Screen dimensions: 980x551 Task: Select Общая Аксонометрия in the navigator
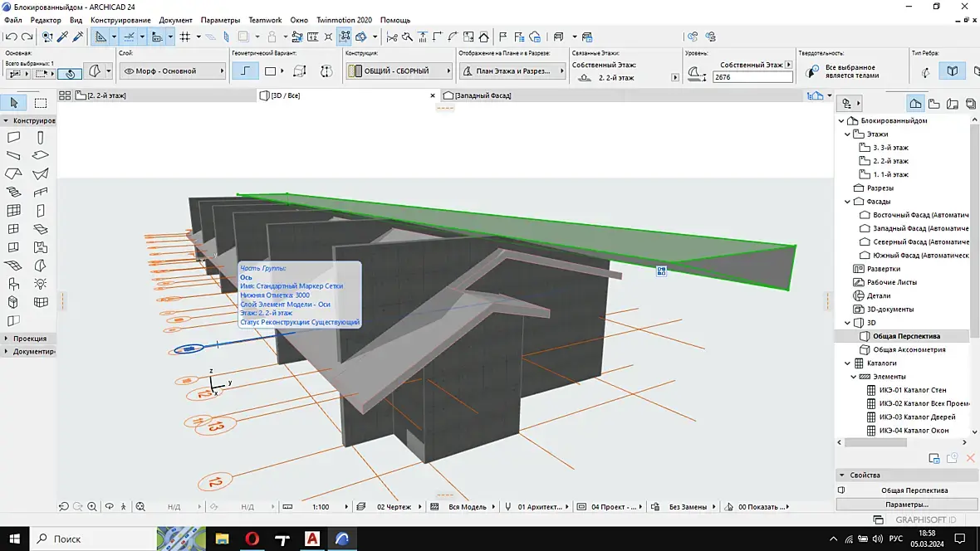[x=909, y=349]
